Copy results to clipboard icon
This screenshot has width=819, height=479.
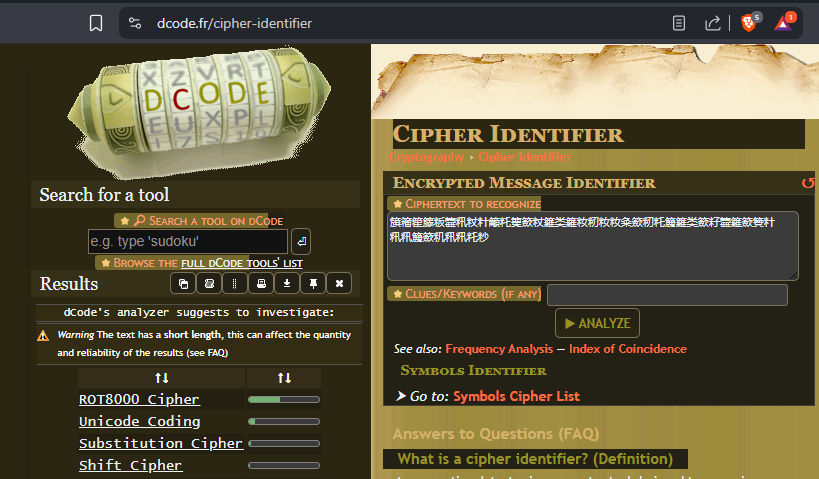coord(183,284)
